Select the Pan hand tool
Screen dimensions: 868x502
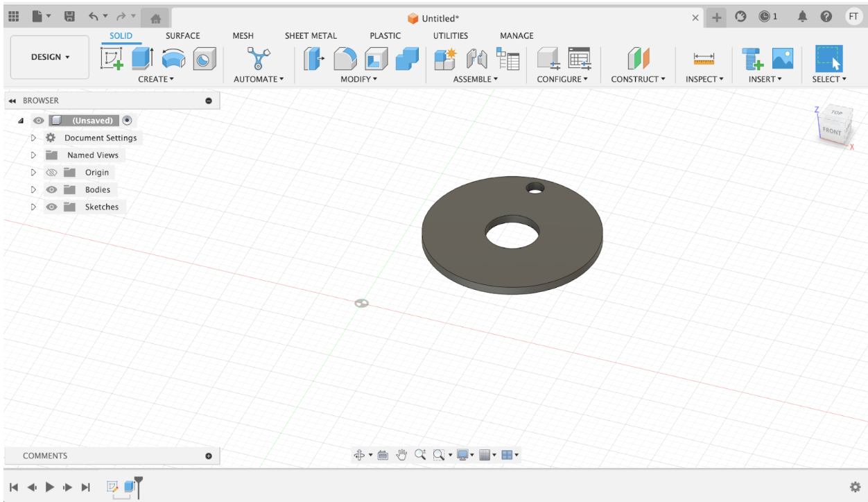click(x=401, y=455)
